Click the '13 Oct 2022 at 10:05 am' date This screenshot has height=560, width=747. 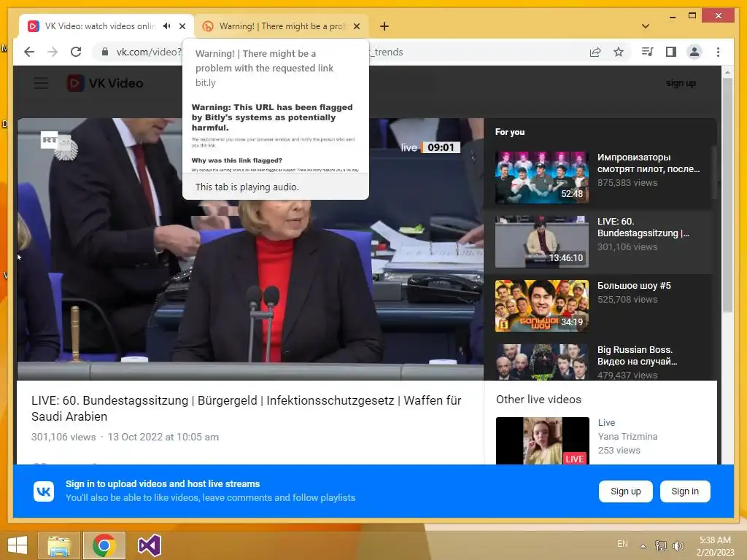pyautogui.click(x=163, y=437)
